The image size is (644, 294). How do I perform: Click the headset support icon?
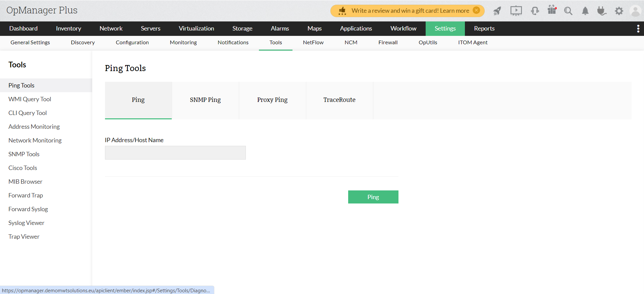(x=535, y=11)
